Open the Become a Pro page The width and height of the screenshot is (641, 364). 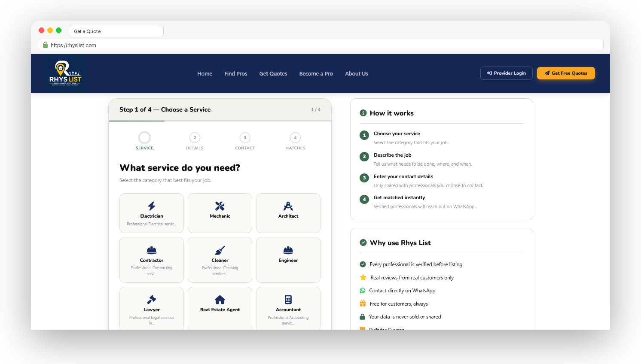tap(316, 74)
